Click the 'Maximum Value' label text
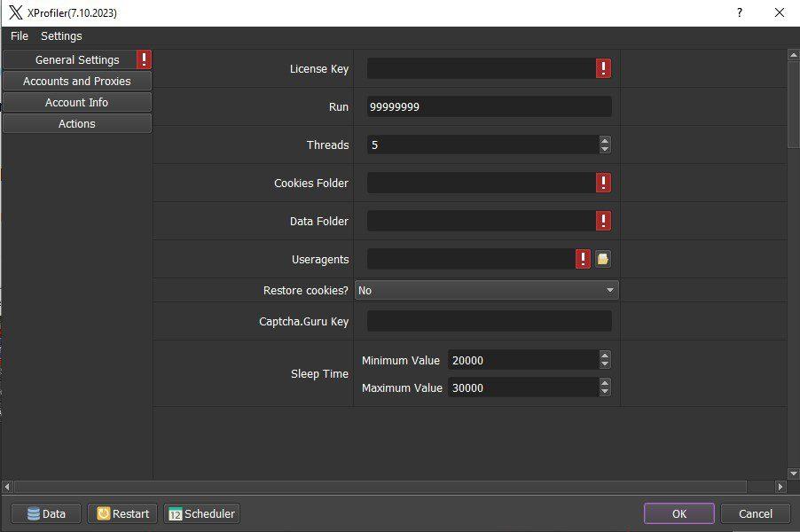 coord(402,388)
